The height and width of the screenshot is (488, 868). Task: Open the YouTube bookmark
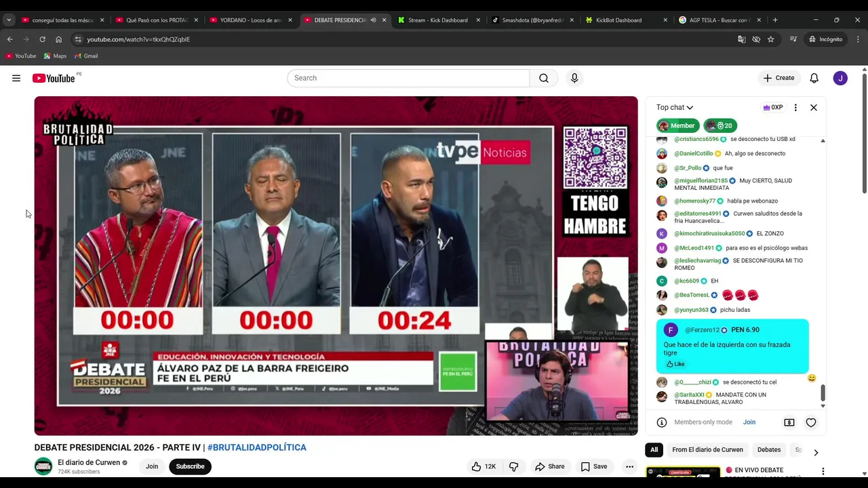(x=21, y=56)
